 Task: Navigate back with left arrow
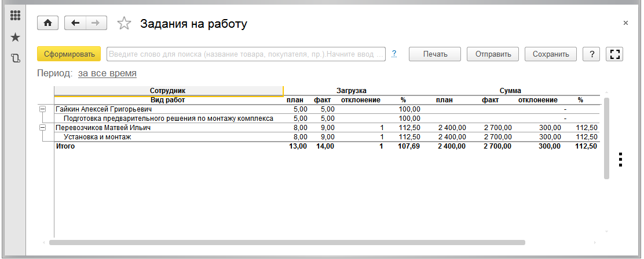75,23
